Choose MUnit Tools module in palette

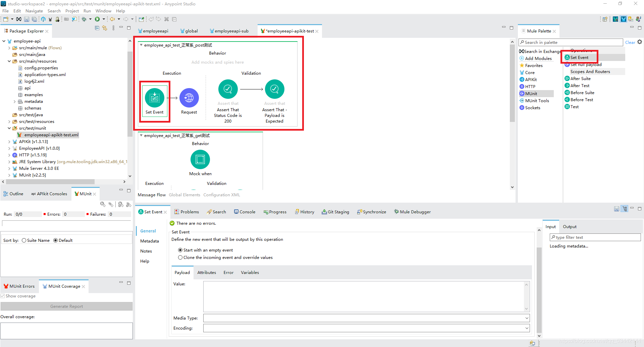[534, 100]
